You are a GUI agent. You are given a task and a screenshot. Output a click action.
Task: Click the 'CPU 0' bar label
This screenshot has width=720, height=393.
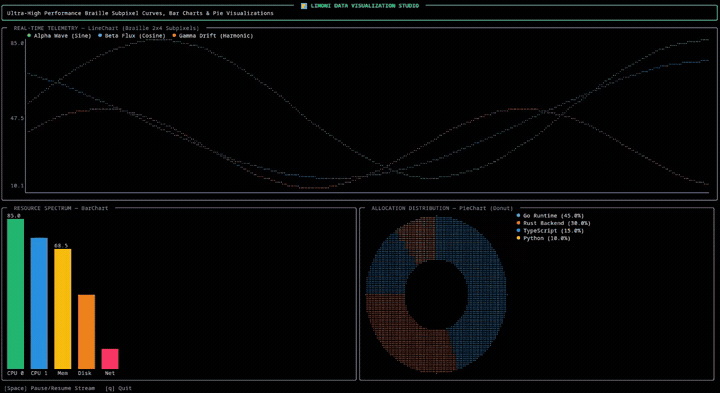(15, 373)
